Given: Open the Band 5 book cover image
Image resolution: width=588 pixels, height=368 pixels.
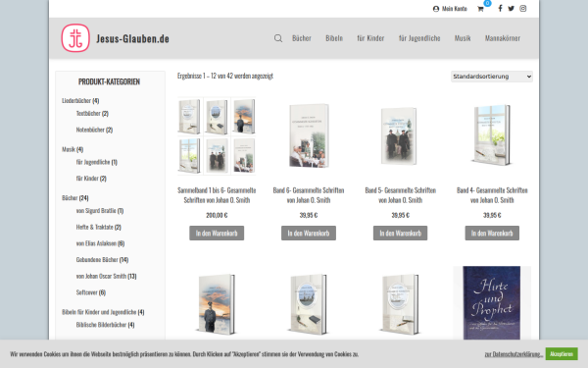Looking at the screenshot, I should (x=400, y=136).
